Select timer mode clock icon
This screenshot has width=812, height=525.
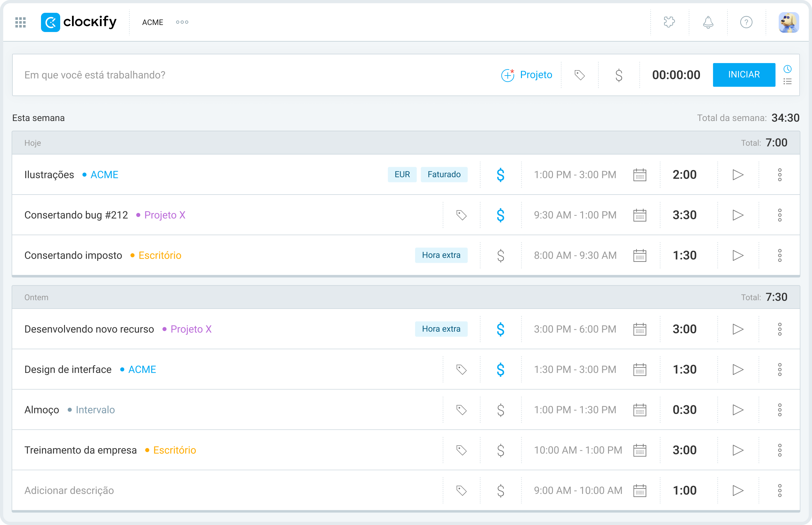(787, 69)
